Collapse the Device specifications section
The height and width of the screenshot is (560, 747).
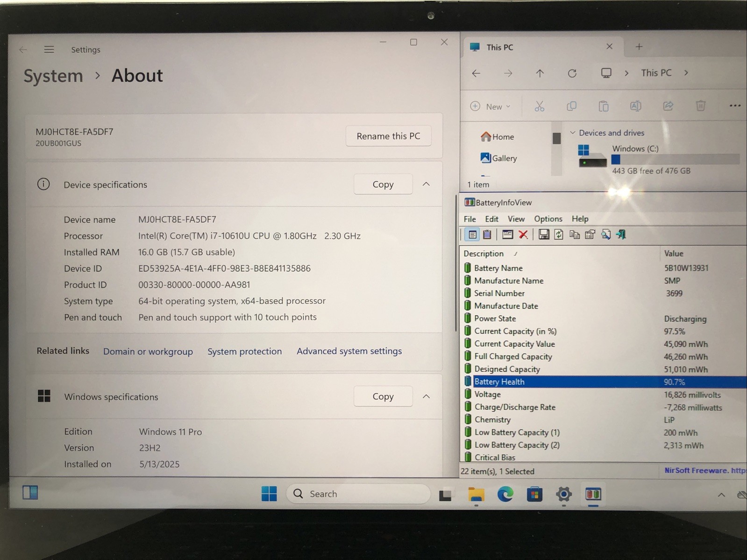(426, 184)
